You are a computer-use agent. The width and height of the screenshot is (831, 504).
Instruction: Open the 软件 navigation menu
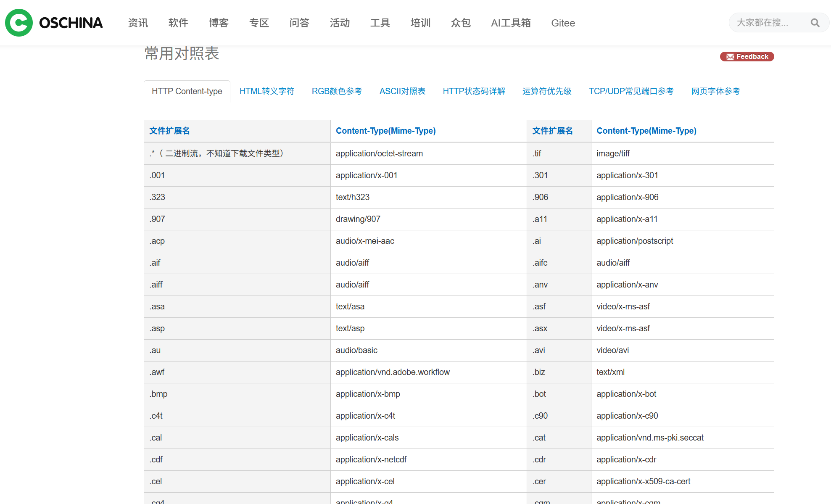(178, 23)
